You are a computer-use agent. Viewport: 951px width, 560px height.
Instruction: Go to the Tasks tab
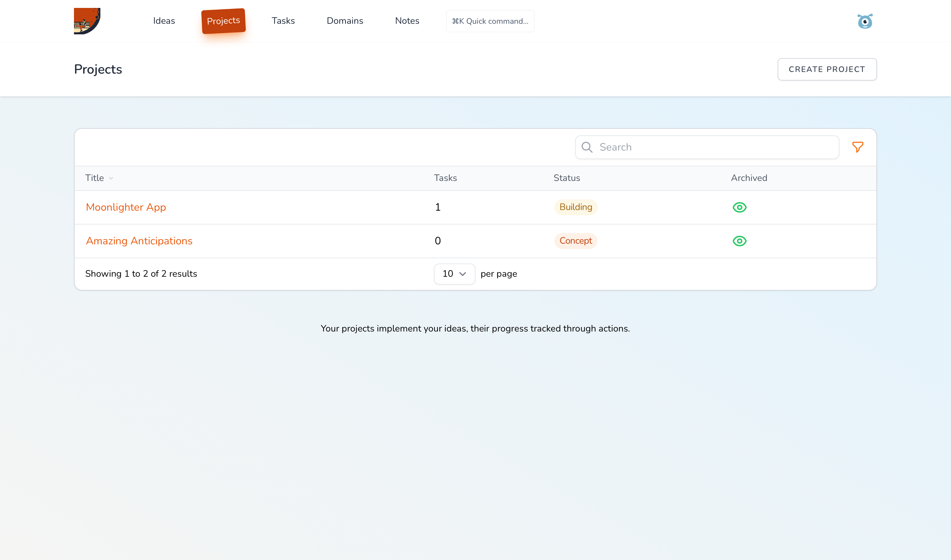click(283, 21)
